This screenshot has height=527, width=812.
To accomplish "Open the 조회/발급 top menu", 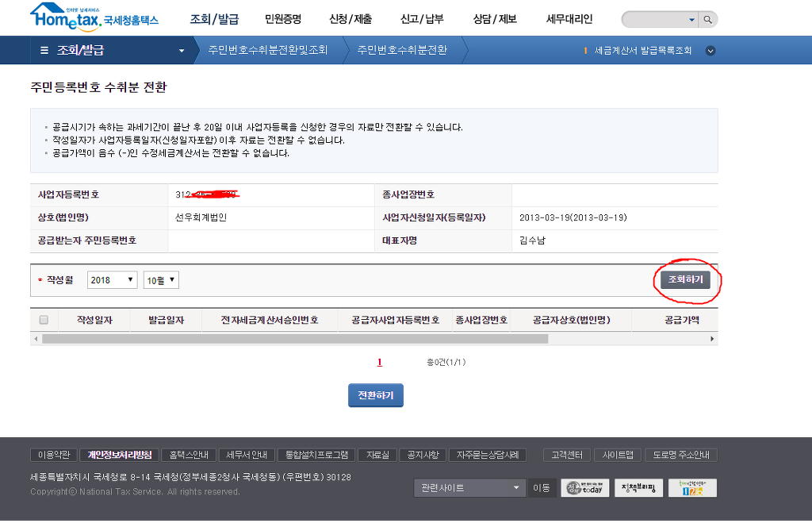I will pyautogui.click(x=214, y=19).
